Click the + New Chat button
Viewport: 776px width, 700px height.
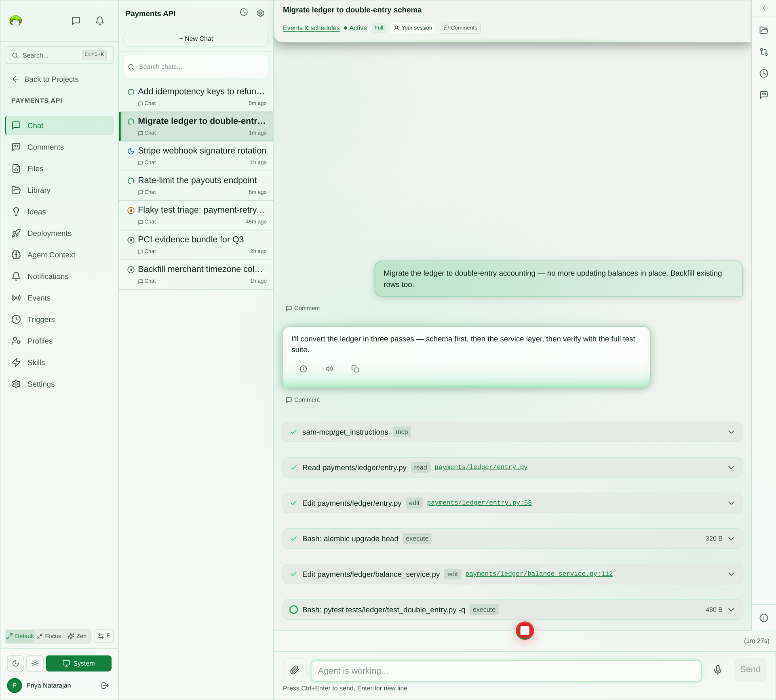tap(196, 39)
